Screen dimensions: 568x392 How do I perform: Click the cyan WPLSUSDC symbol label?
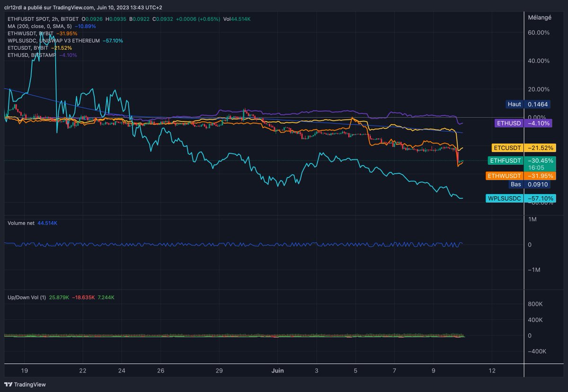(x=505, y=198)
